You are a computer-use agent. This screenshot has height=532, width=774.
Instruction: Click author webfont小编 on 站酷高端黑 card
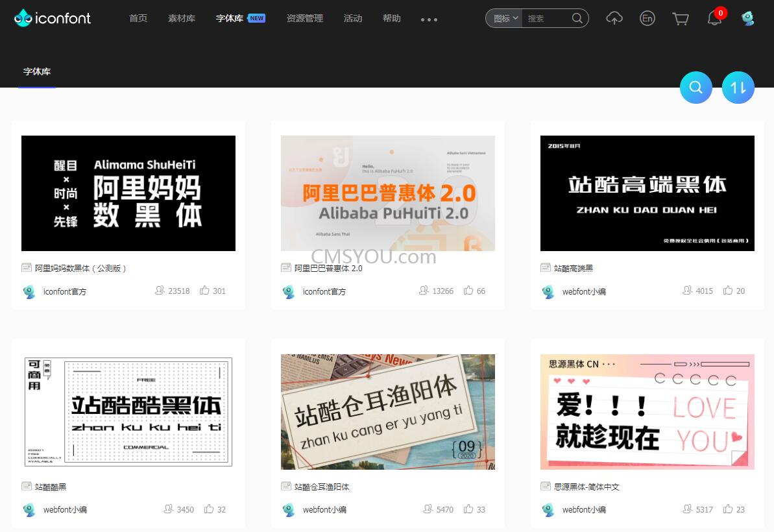tap(584, 292)
